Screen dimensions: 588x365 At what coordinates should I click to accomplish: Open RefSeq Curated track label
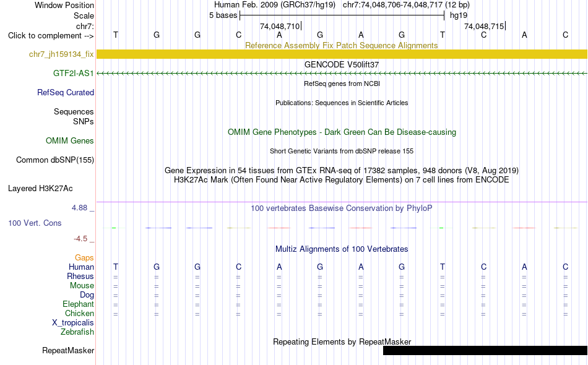66,93
